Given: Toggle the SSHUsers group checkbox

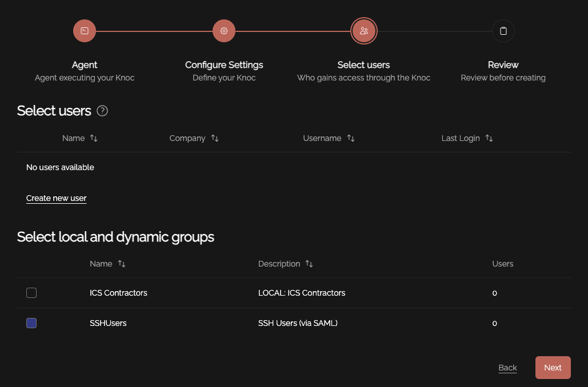Looking at the screenshot, I should (x=31, y=323).
